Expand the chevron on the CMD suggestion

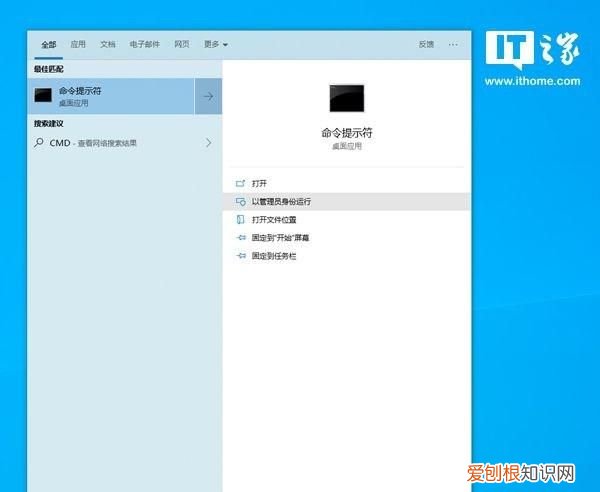(209, 143)
